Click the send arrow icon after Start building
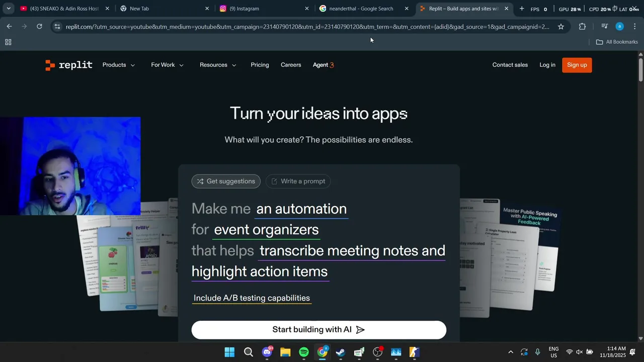644x362 pixels. 360,330
